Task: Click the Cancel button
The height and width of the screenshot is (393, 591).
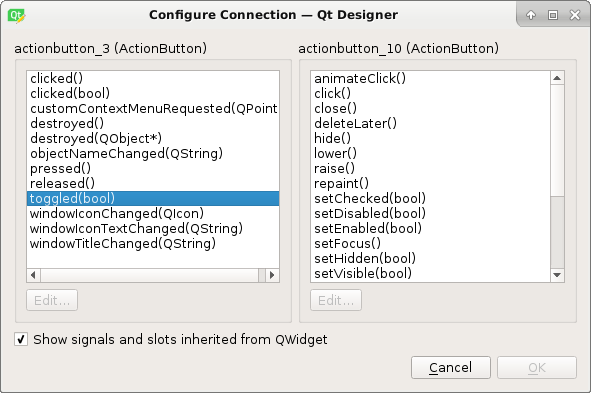Action: pyautogui.click(x=451, y=367)
